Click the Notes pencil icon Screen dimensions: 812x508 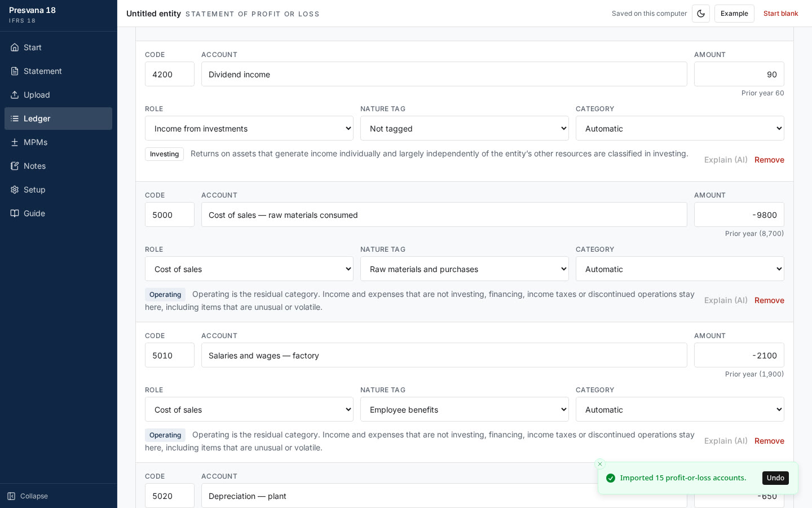pyautogui.click(x=15, y=166)
